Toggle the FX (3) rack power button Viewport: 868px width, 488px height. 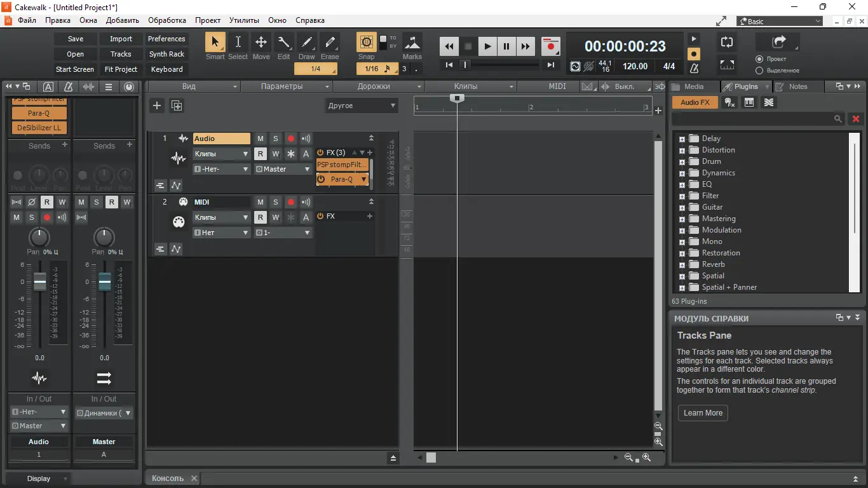pos(320,152)
